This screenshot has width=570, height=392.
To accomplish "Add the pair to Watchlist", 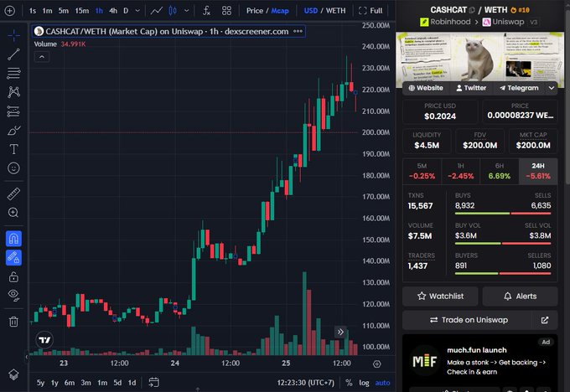I will [440, 296].
